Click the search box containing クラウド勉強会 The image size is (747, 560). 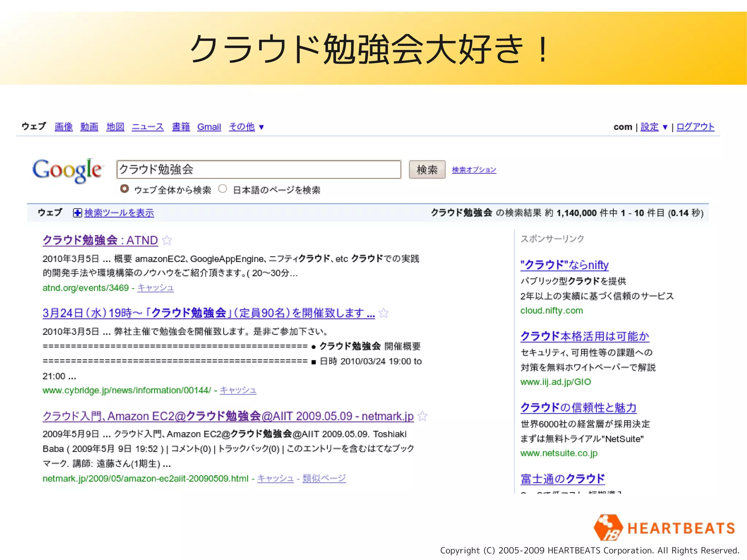tap(259, 170)
